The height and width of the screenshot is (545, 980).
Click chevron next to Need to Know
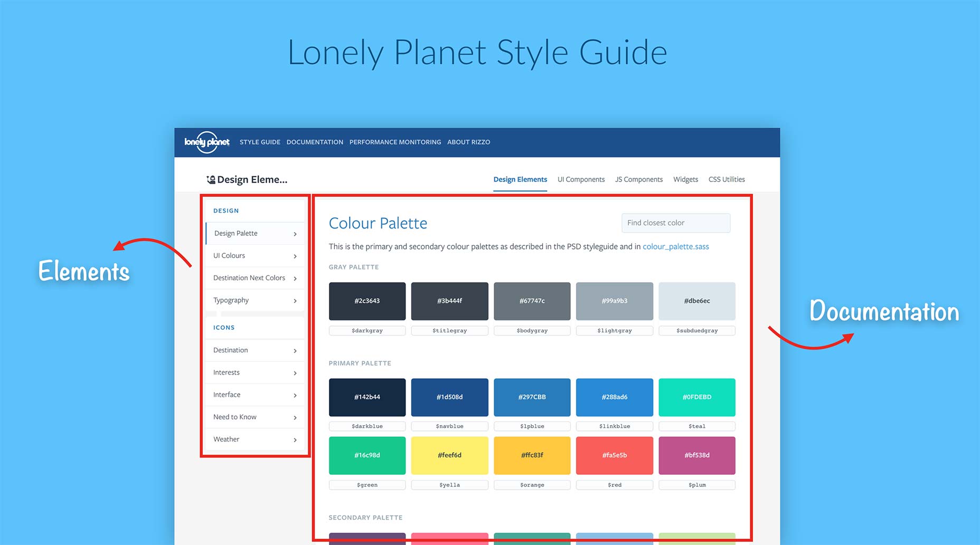295,418
